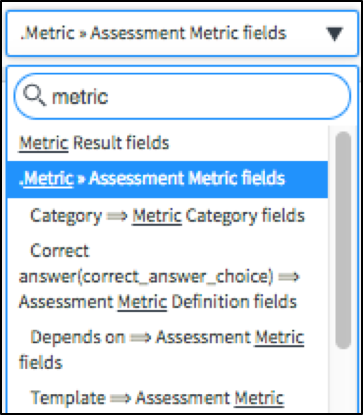The width and height of the screenshot is (363, 415).
Task: Select Template ⟹ Assessment Metric entry
Action: pos(167,397)
